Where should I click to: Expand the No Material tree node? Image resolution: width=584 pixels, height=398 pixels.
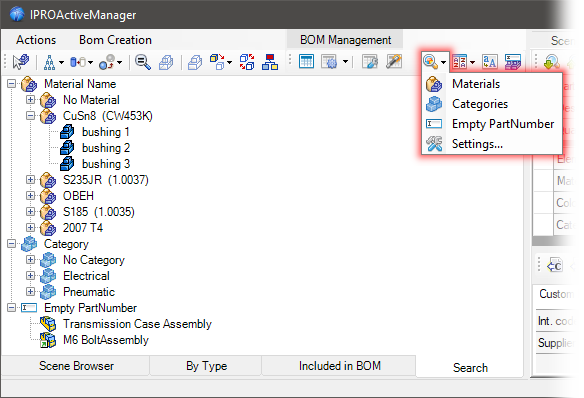31,100
